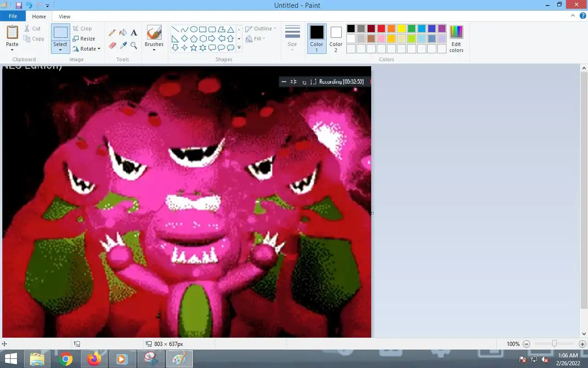Image resolution: width=588 pixels, height=368 pixels.
Task: Pick the red color swatch
Action: click(x=381, y=29)
